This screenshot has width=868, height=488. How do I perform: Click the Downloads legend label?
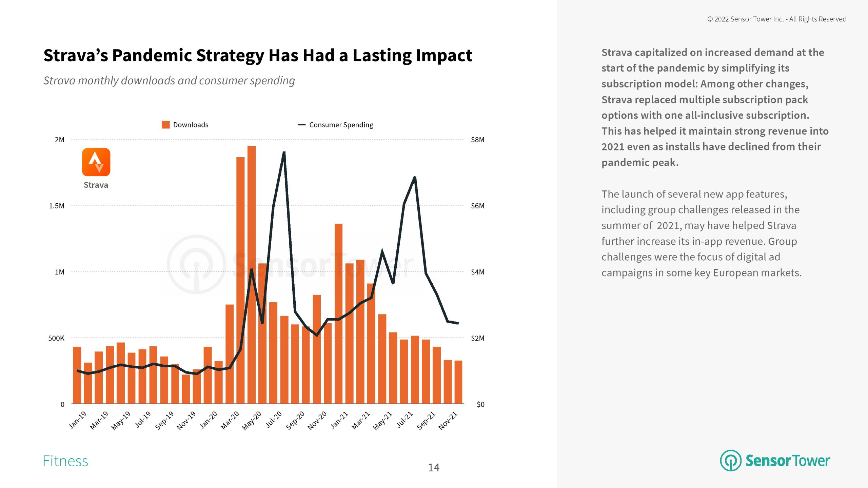pos(191,125)
